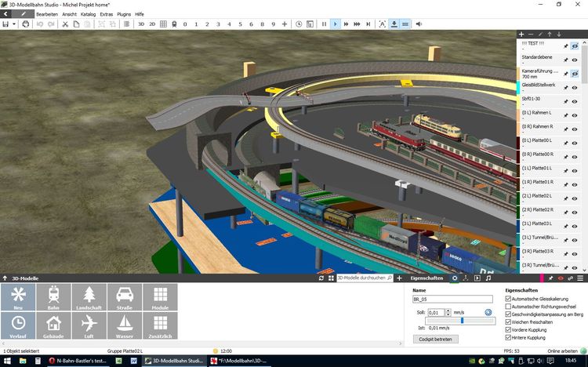
Task: Open the Katalog menu
Action: click(x=89, y=14)
